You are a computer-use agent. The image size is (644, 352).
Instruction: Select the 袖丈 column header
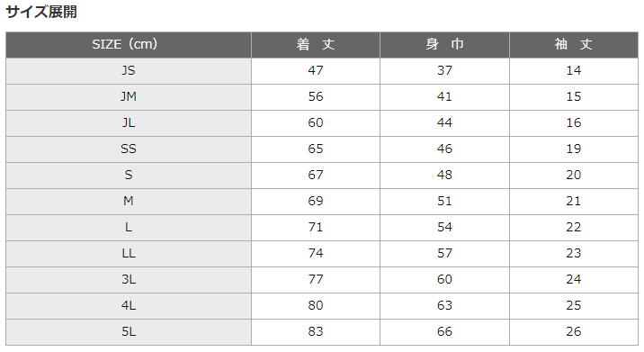574,45
